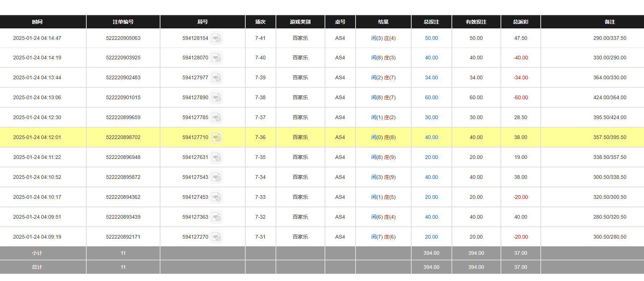Open the replay icon beside round 594128154
This screenshot has width=644, height=281.
(216, 38)
